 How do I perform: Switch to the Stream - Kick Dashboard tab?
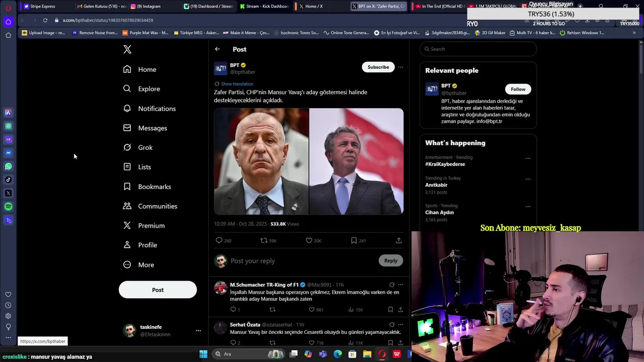264,6
